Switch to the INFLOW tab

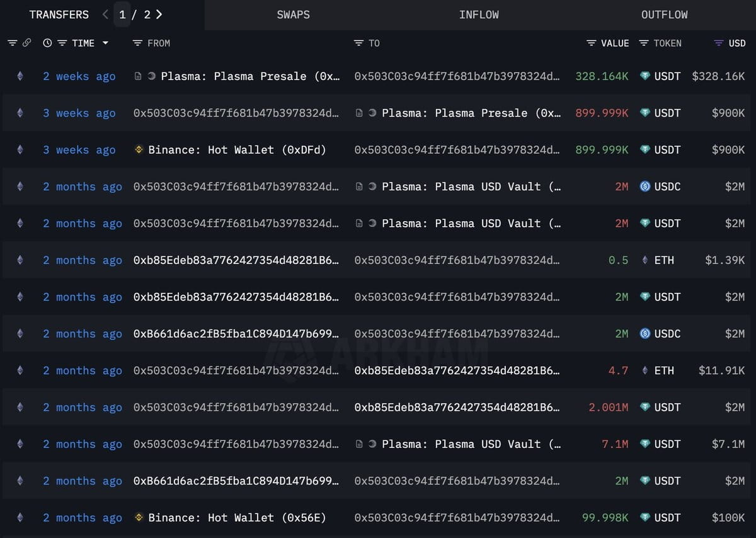tap(479, 14)
